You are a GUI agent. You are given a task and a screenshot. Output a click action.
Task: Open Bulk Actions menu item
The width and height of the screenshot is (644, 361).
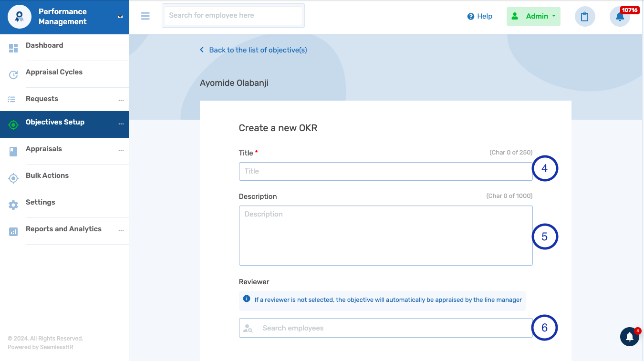click(47, 175)
